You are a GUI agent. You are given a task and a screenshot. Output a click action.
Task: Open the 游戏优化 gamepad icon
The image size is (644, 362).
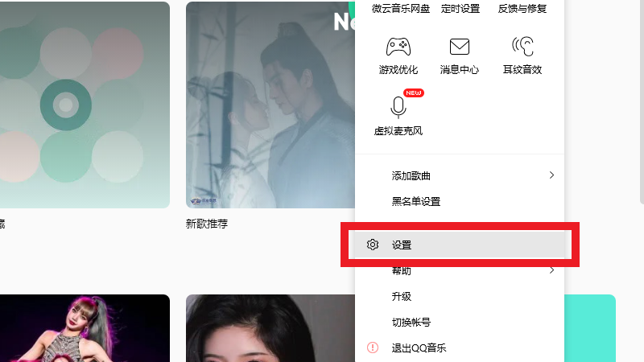click(x=398, y=47)
